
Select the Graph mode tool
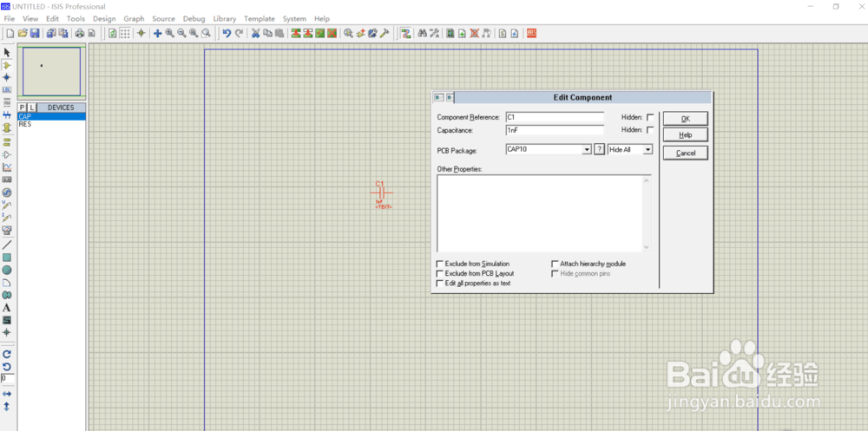(7, 167)
